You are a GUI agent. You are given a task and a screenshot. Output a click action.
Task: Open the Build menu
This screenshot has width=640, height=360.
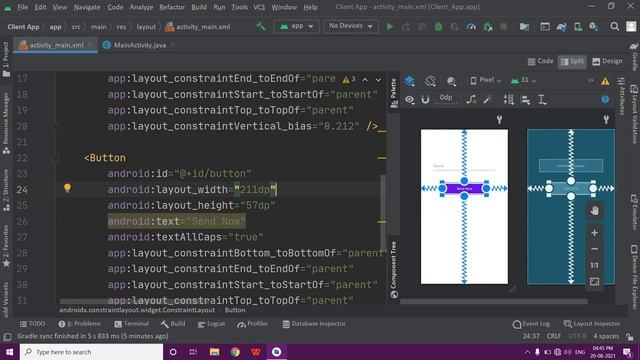199,7
